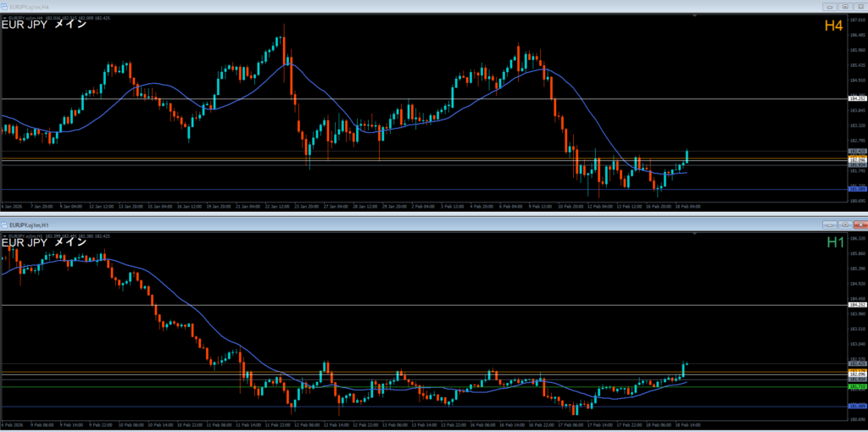Select the orange H4 timeframe label
The width and height of the screenshot is (868, 432).
point(833,26)
